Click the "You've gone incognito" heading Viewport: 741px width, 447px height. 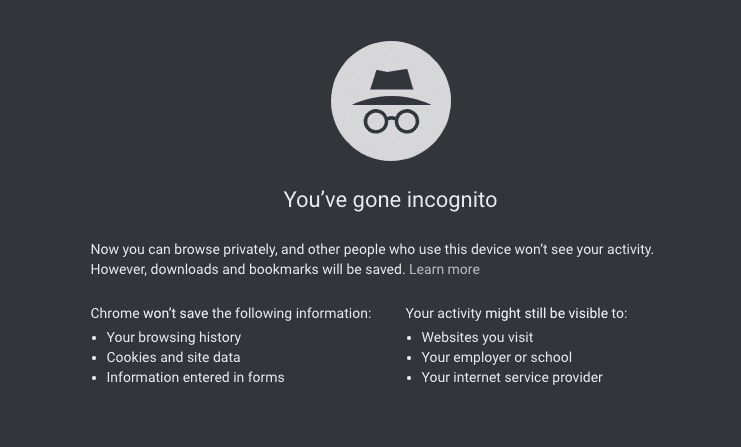390,199
